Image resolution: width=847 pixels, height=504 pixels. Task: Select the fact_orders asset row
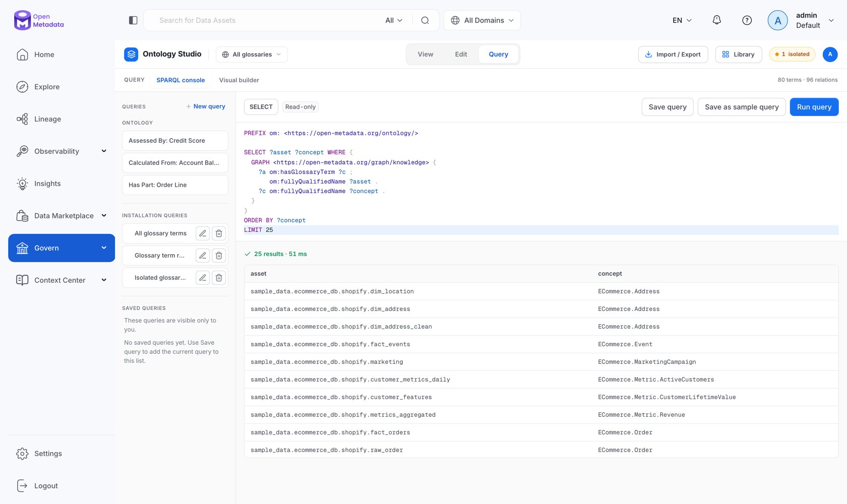point(541,432)
